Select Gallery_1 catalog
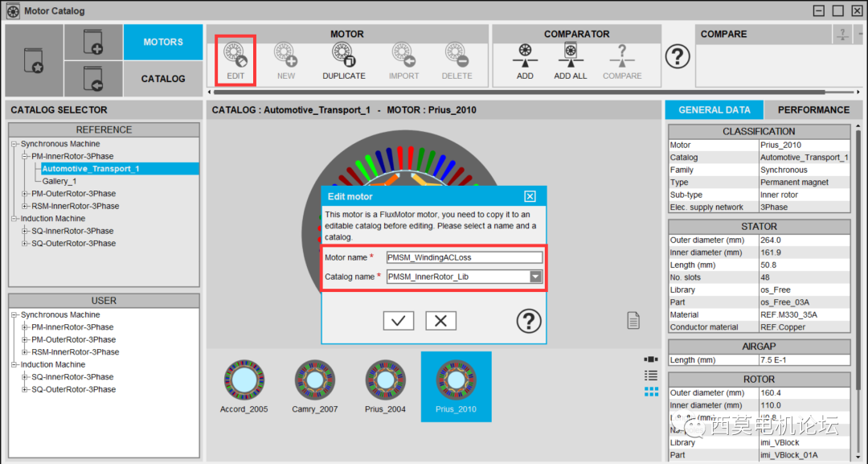This screenshot has height=464, width=868. (x=59, y=181)
